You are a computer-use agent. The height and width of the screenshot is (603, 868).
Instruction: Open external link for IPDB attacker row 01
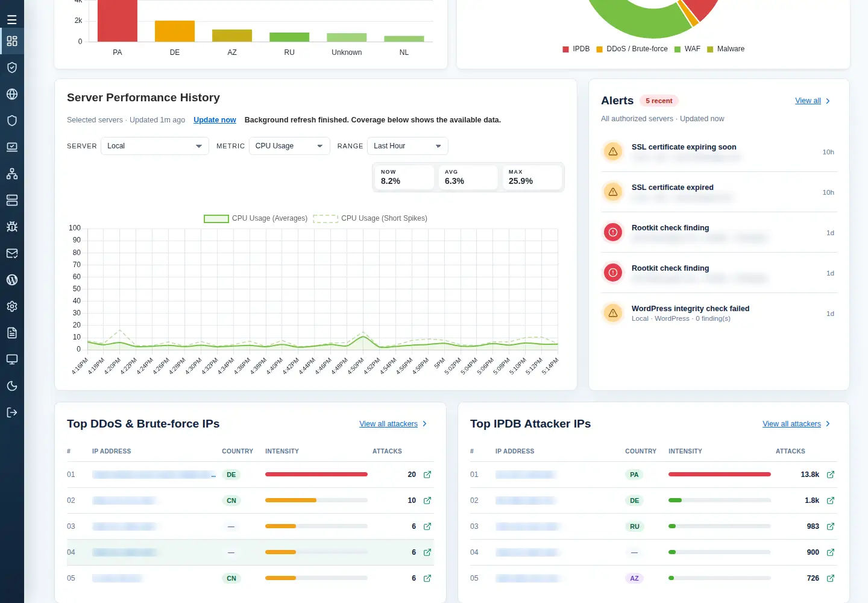coord(831,475)
